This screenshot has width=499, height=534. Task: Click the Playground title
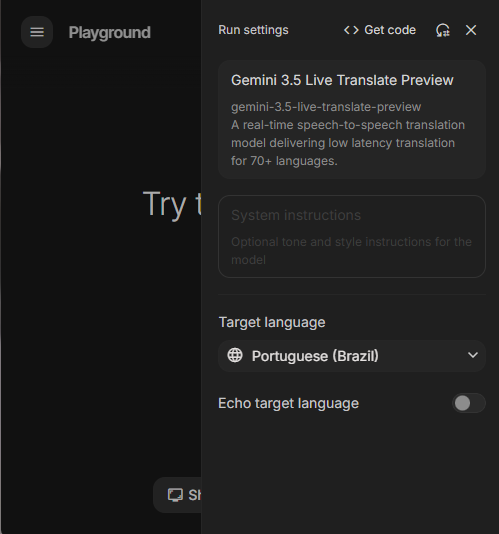point(109,33)
